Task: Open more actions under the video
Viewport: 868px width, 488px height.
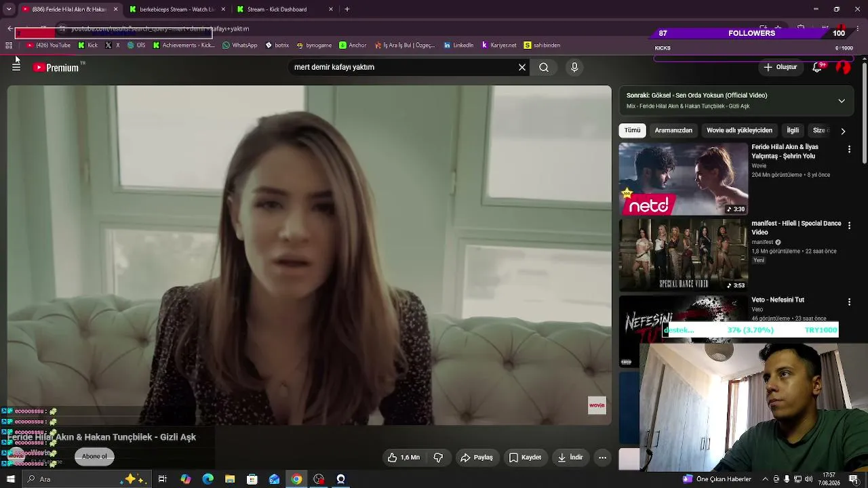Action: pyautogui.click(x=602, y=457)
